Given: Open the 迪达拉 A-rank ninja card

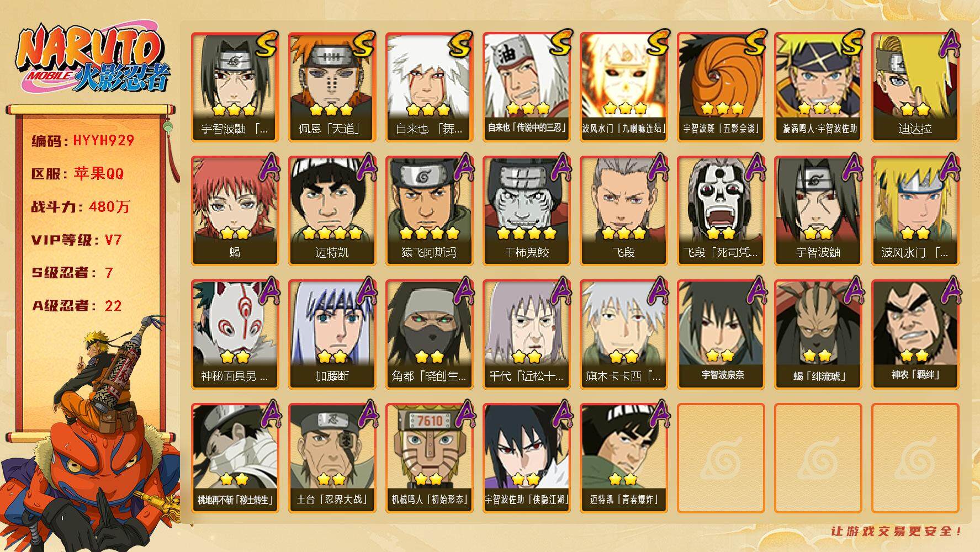Looking at the screenshot, I should pos(915,87).
